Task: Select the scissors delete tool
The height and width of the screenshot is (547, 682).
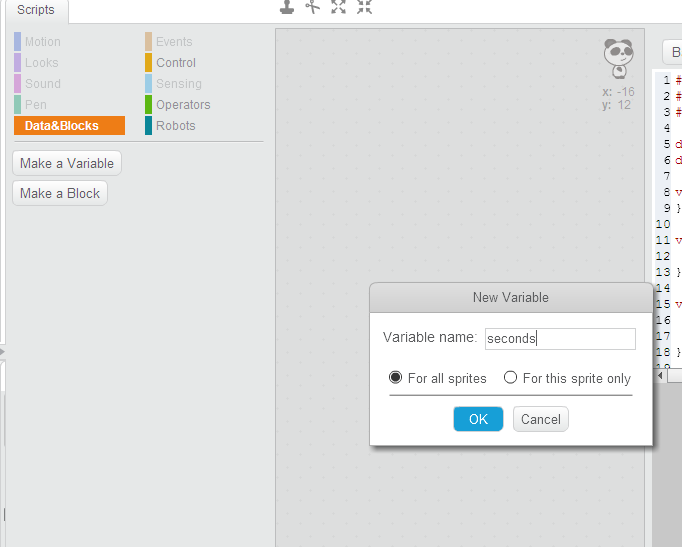Action: click(312, 7)
